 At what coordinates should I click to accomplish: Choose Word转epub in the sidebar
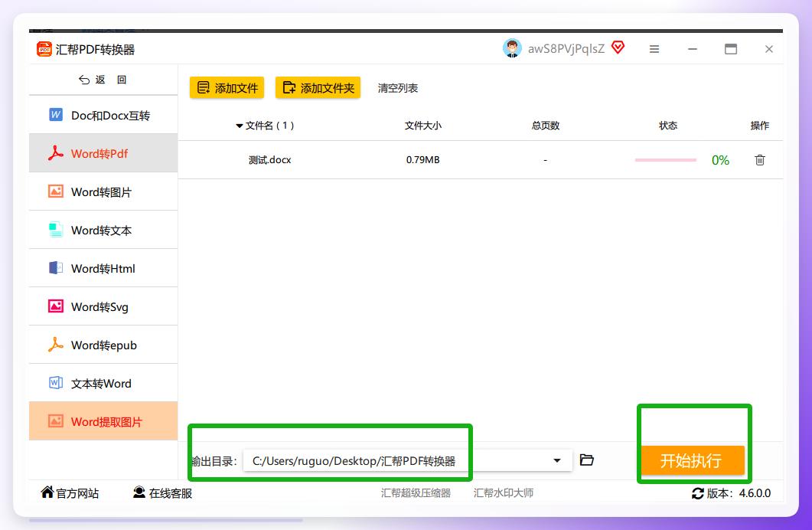pos(103,345)
